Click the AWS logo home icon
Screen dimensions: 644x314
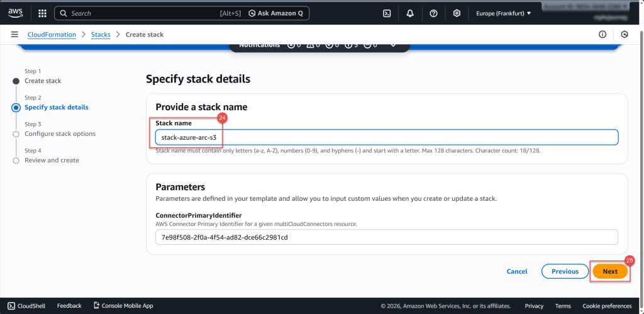(15, 13)
